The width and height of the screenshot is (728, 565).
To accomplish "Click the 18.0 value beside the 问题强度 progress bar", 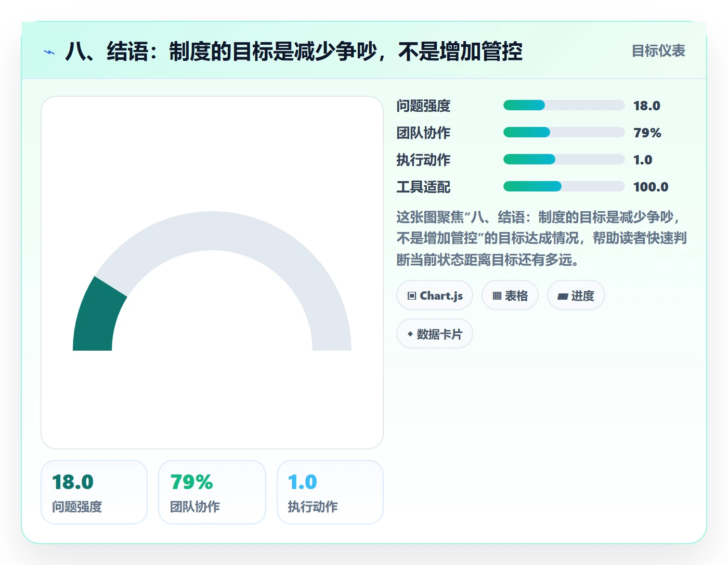I will coord(646,106).
